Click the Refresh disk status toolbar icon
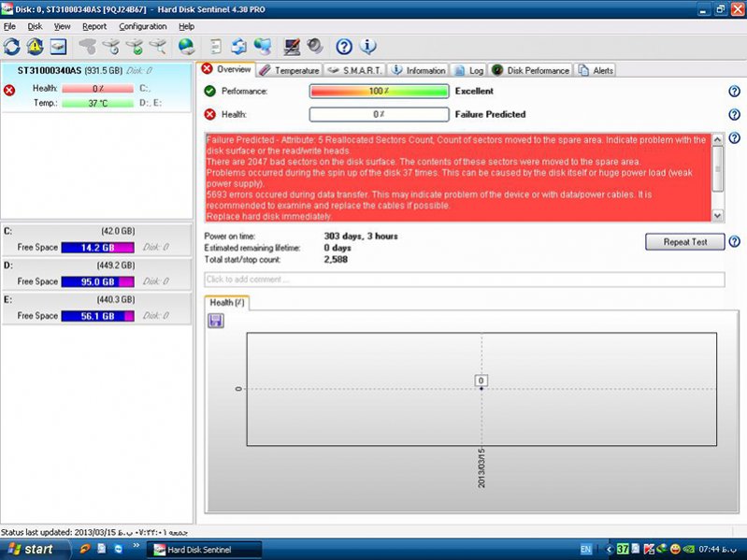 [x=11, y=47]
